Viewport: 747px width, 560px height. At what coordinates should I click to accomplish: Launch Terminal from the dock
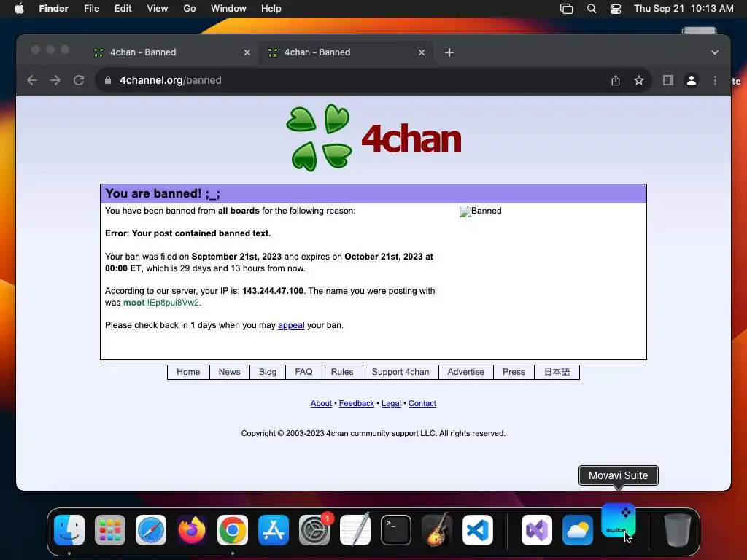[396, 530]
